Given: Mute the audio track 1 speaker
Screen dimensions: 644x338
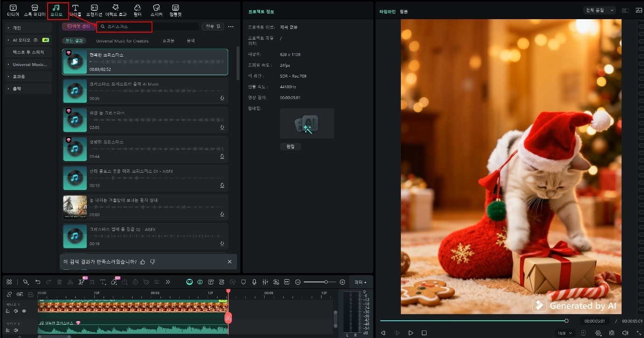Looking at the screenshot, I should pos(16,330).
